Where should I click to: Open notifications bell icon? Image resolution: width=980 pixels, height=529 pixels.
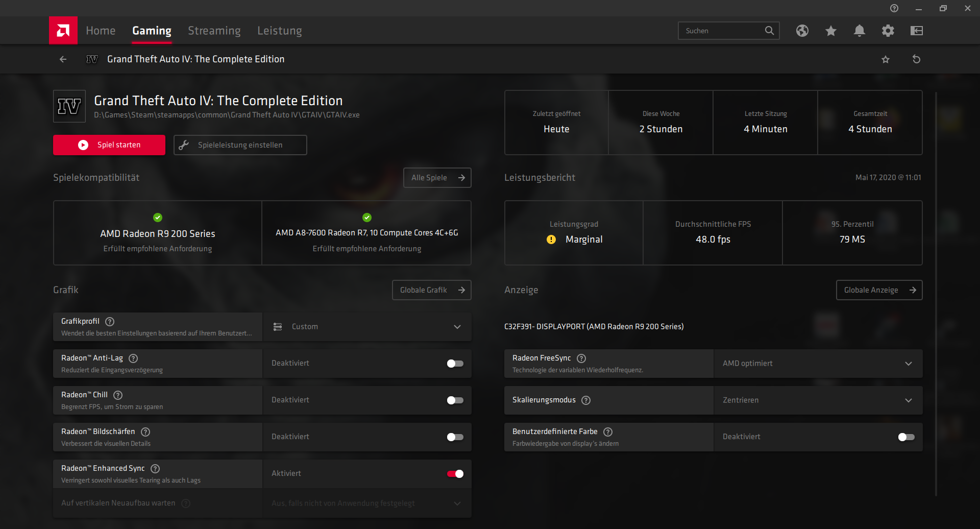(x=860, y=31)
